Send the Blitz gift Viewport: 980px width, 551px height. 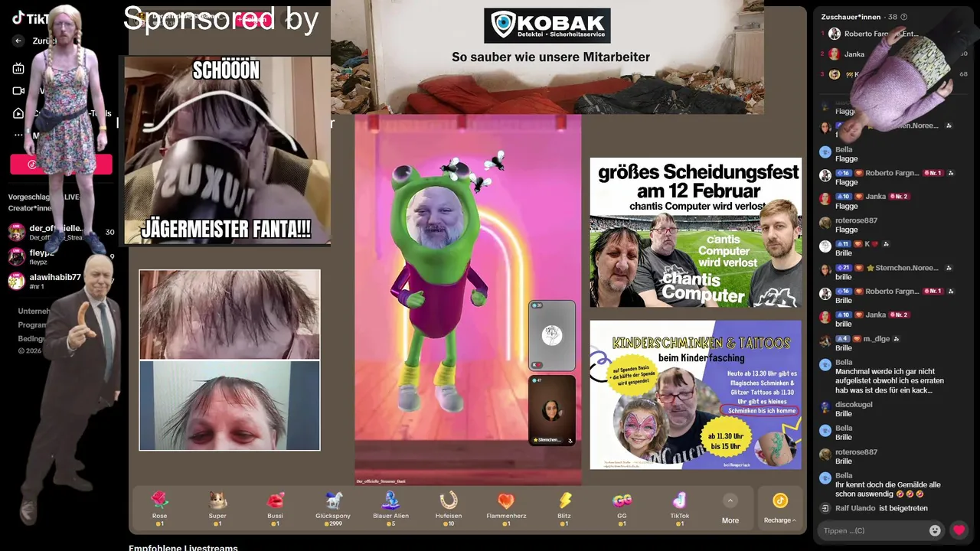pyautogui.click(x=564, y=509)
